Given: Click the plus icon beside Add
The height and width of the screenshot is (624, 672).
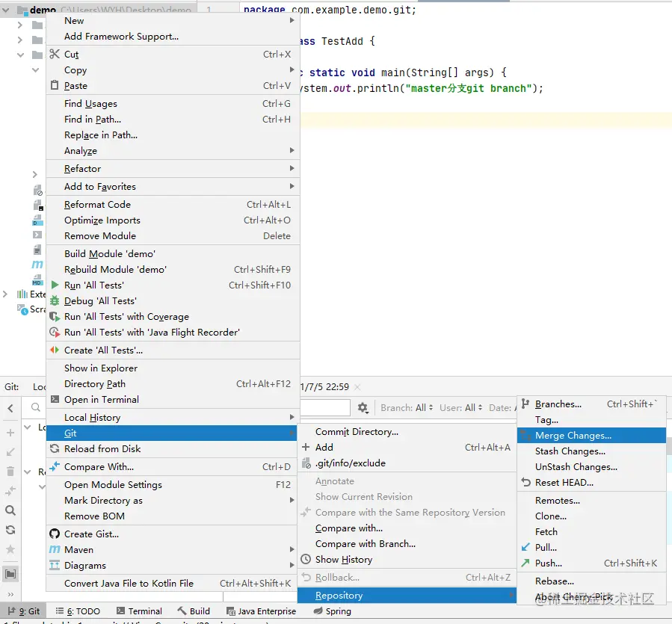Looking at the screenshot, I should tap(306, 447).
